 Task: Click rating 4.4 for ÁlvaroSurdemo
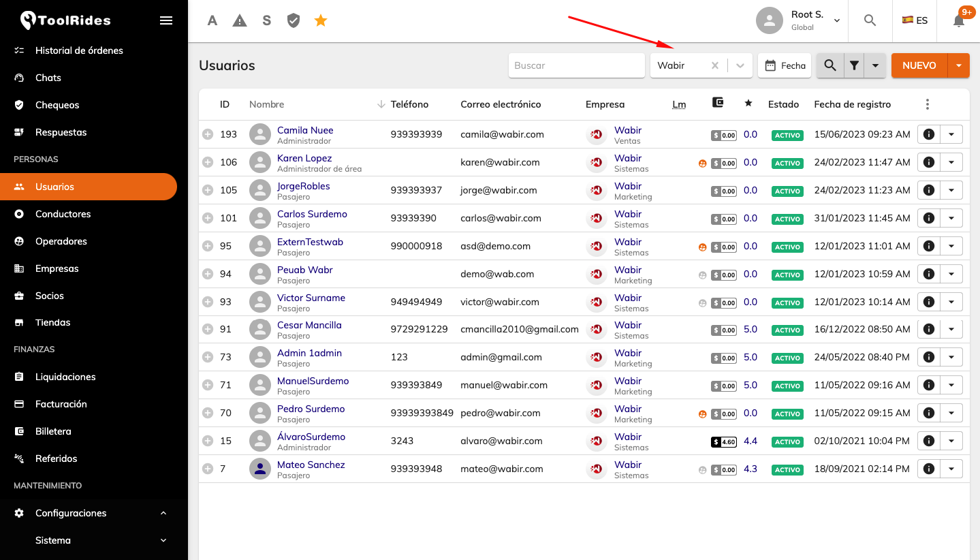(x=750, y=441)
